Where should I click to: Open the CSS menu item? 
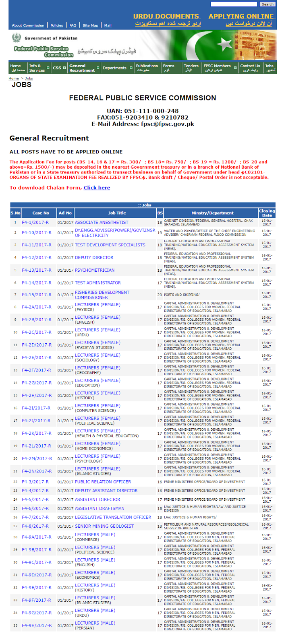coord(57,68)
